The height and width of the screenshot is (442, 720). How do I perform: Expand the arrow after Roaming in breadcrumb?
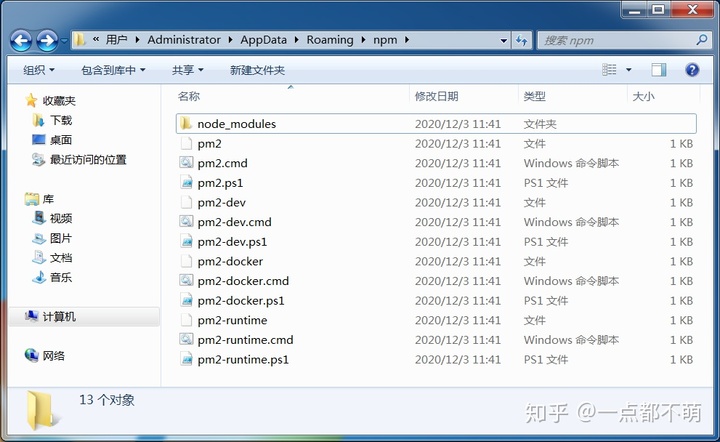[363, 40]
